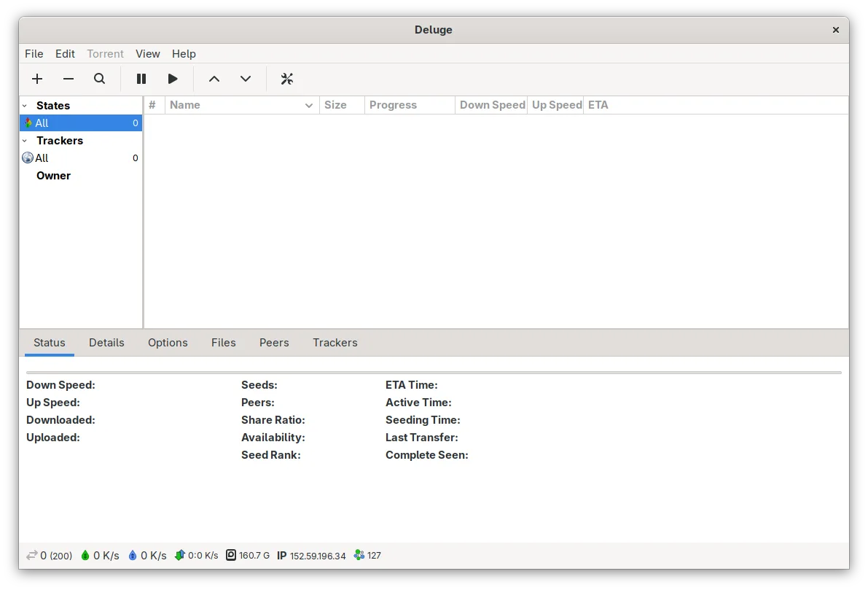Collapse the States section
The image size is (868, 590).
(24, 105)
